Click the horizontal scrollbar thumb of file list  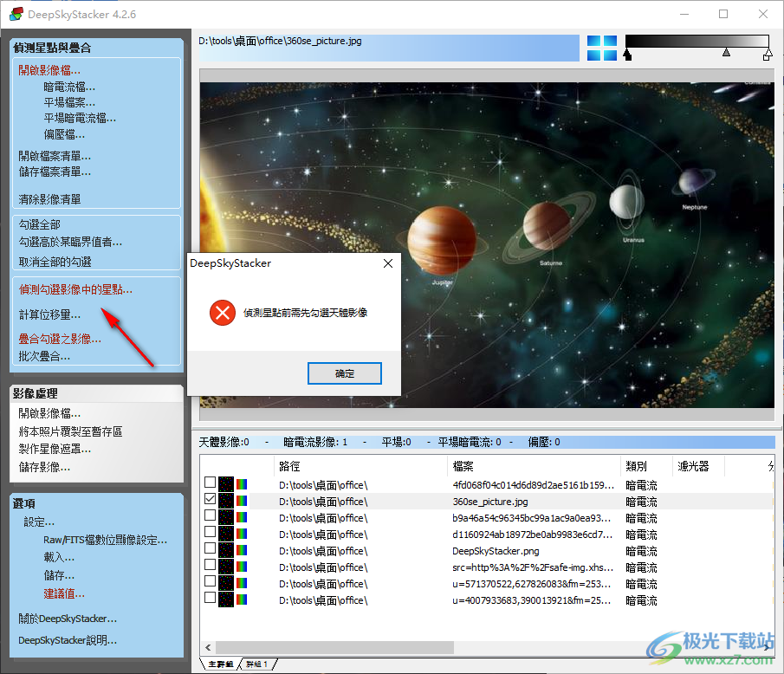[335, 647]
